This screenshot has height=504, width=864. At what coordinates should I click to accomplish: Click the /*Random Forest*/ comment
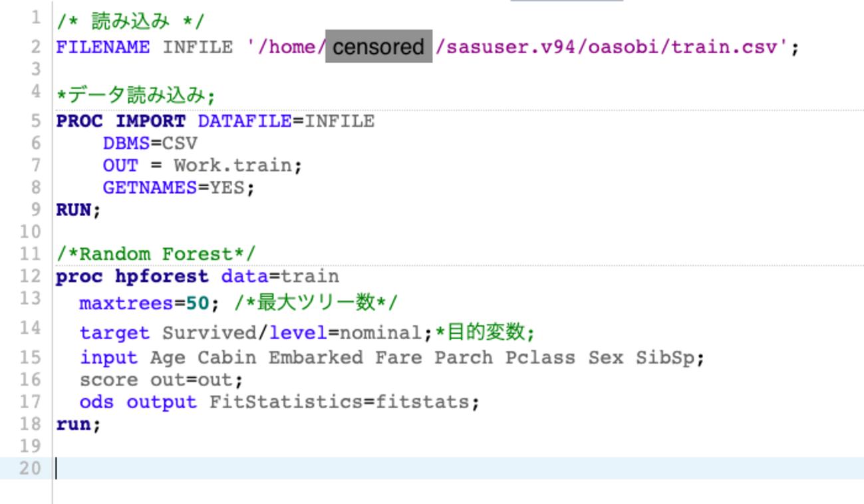(156, 253)
